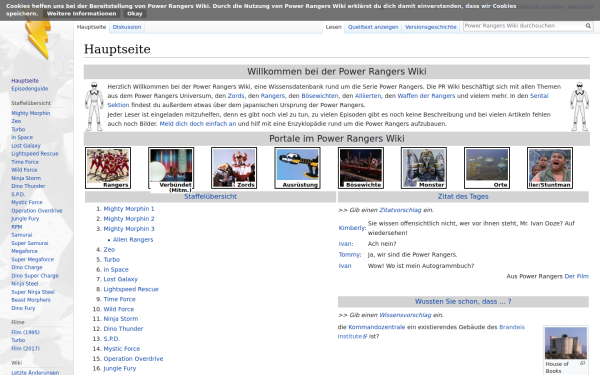Open the Zitat des Tages heading link
Viewport: 600px width, 375px height.
(x=463, y=197)
